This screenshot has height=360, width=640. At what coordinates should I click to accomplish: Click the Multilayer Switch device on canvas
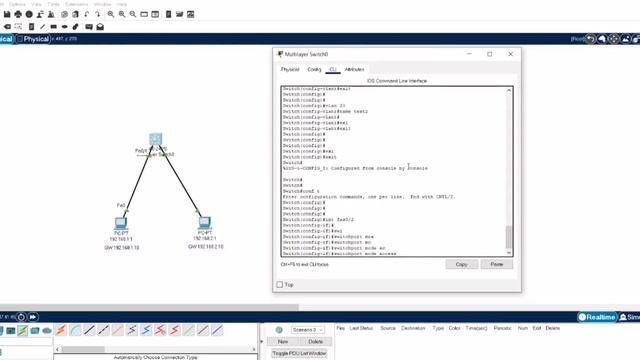(x=156, y=139)
